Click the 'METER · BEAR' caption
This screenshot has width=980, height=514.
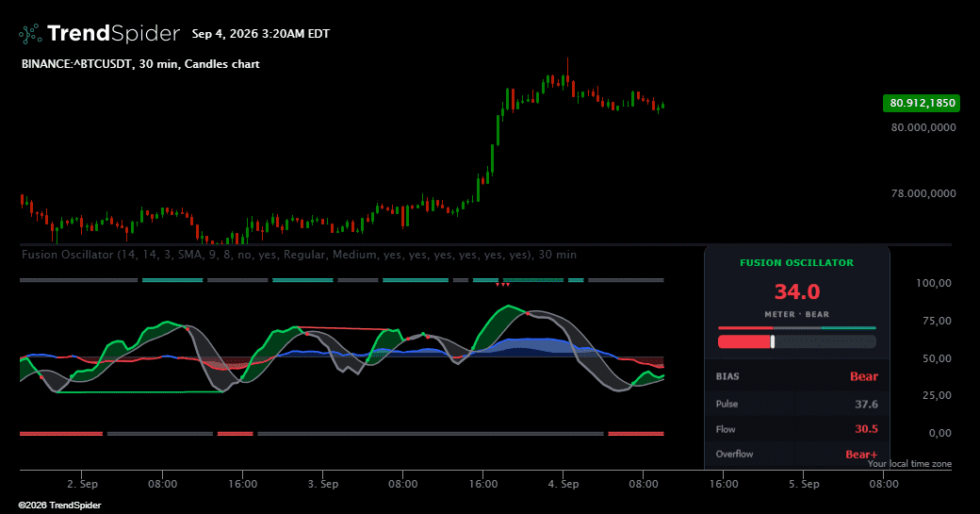797,314
